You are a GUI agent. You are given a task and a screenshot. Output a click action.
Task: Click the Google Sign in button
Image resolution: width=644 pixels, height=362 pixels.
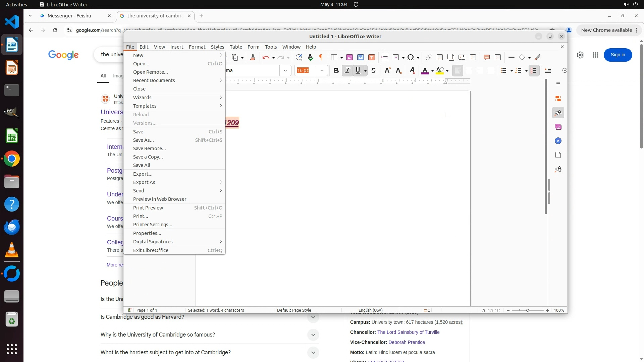click(x=618, y=55)
